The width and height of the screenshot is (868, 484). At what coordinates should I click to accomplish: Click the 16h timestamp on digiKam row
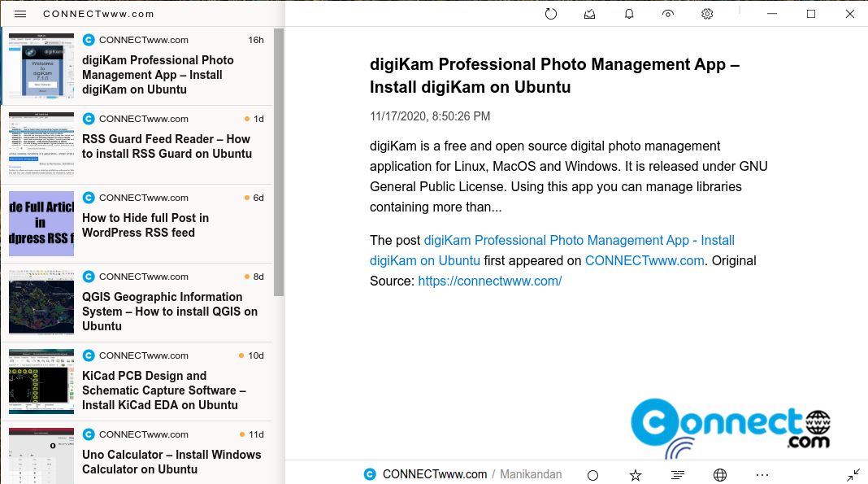point(256,40)
